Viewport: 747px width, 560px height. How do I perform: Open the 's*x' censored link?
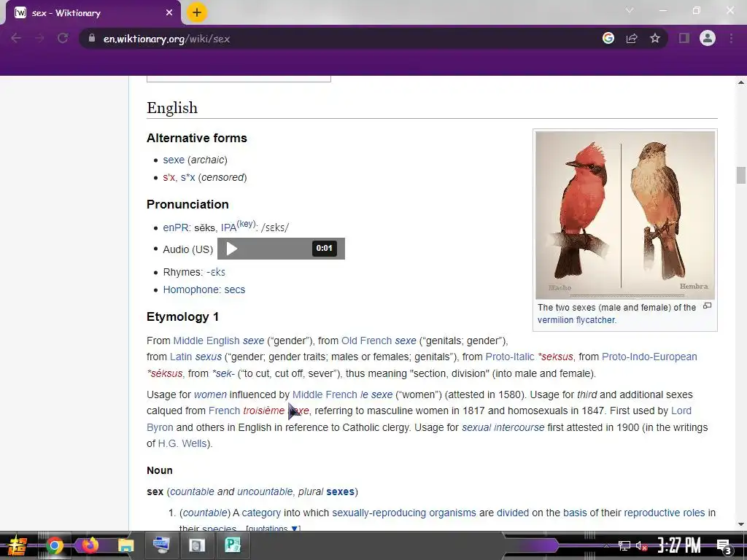tap(187, 178)
